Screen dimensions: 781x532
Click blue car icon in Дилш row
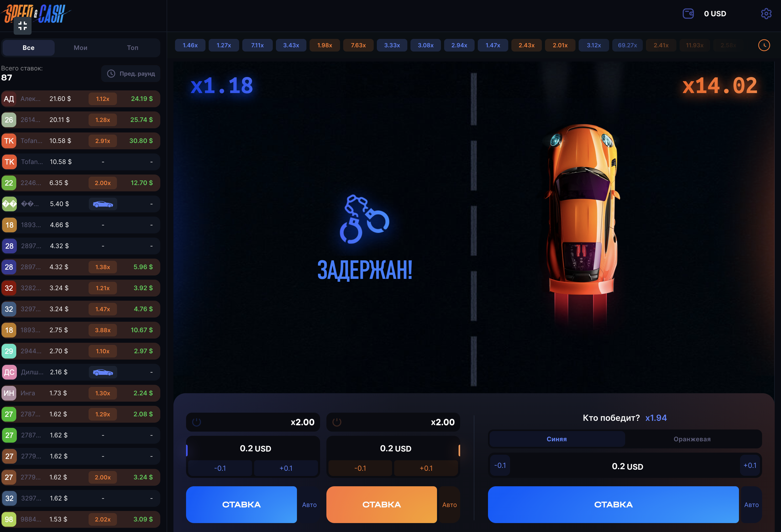point(103,372)
